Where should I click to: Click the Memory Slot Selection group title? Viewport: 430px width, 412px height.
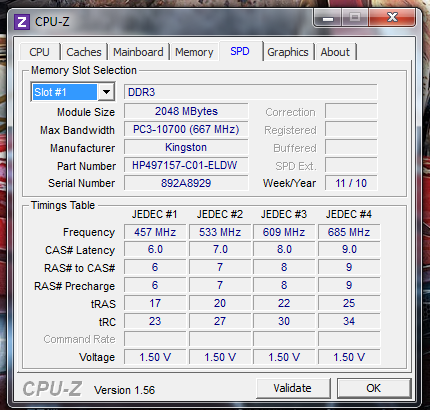(x=84, y=70)
